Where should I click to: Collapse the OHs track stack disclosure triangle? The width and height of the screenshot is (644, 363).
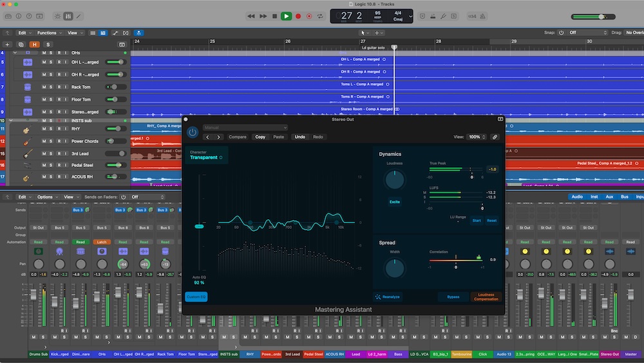pos(15,53)
